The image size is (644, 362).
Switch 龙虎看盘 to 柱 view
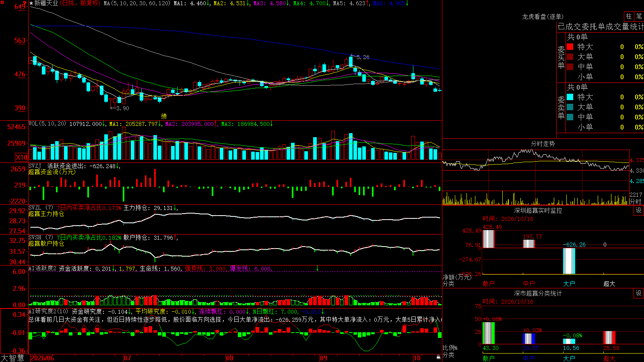point(629,16)
